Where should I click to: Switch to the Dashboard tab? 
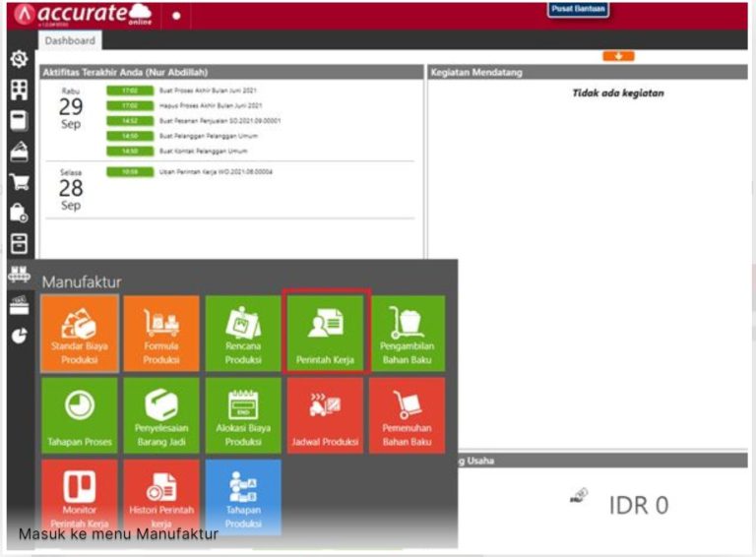pos(70,40)
